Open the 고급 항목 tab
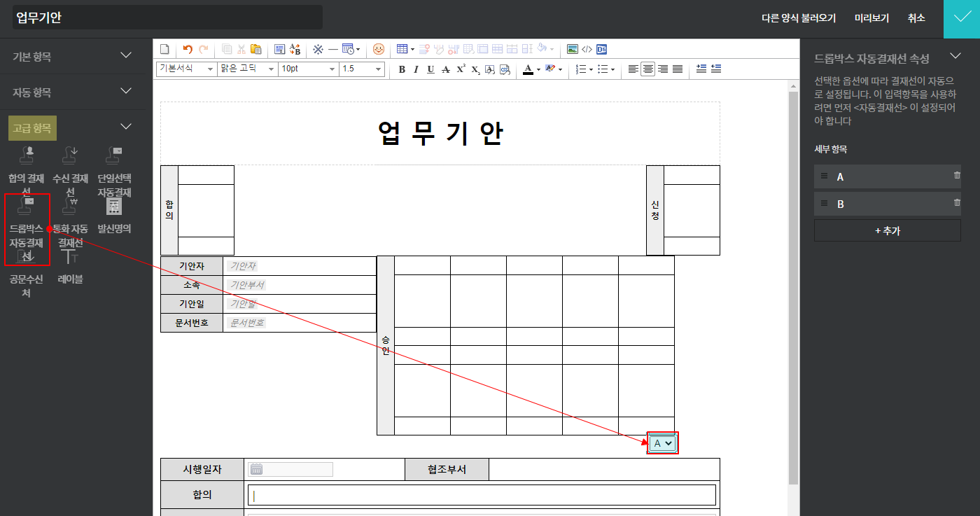The image size is (980, 516). tap(32, 128)
